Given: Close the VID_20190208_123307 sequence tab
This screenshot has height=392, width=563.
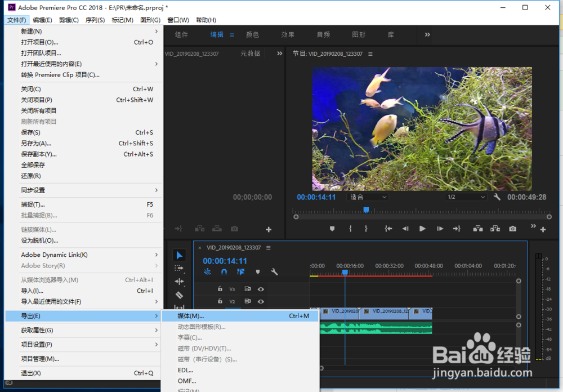Looking at the screenshot, I should point(200,248).
